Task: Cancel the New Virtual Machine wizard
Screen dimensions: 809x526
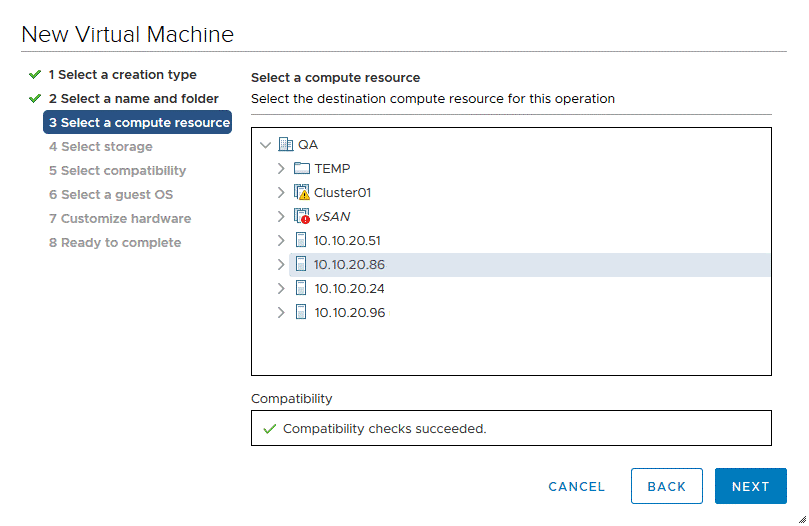Action: coord(576,487)
